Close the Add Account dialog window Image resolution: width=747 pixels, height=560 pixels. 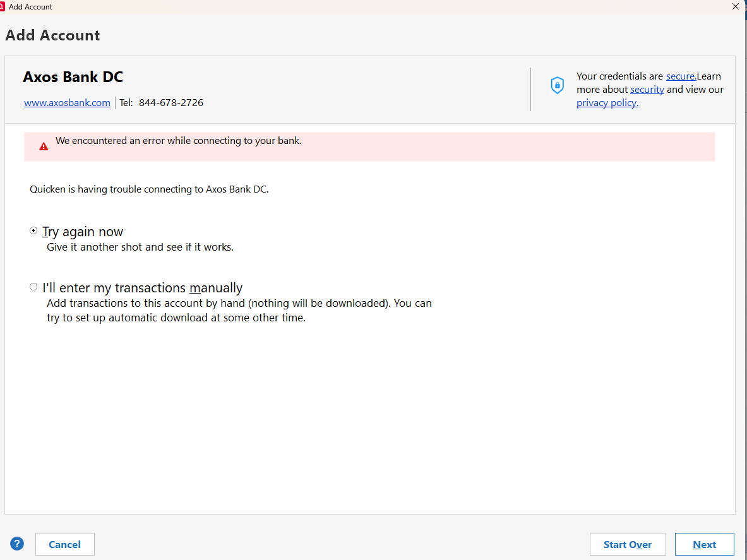(x=735, y=7)
